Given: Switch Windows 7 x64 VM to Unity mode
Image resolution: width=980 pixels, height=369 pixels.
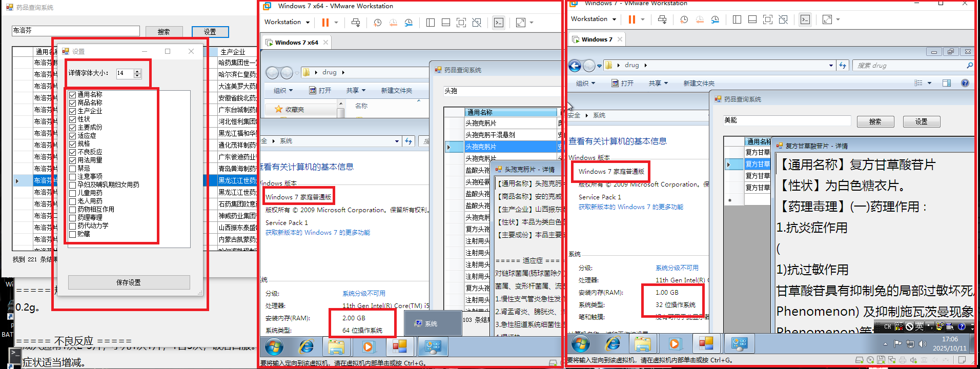Looking at the screenshot, I should [x=477, y=23].
